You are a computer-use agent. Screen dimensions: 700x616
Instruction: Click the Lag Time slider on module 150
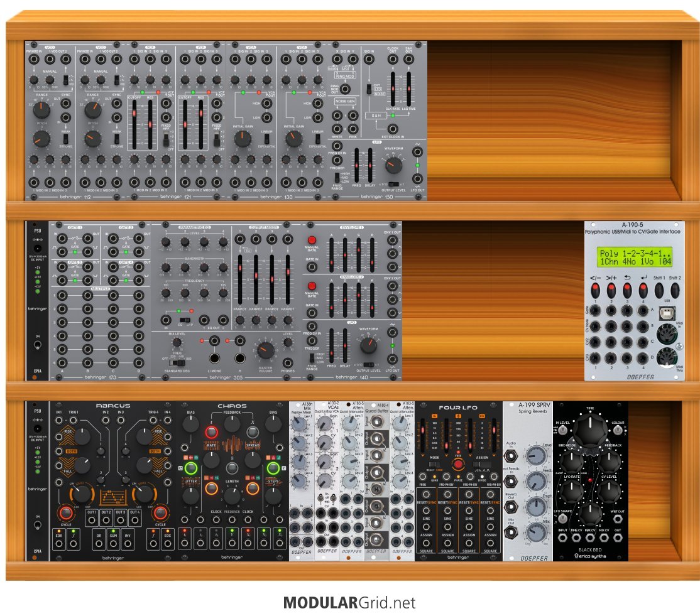tap(408, 89)
